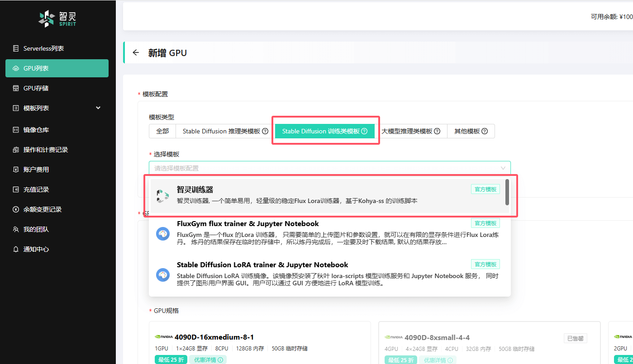Open 操作和计费记录 in sidebar

pos(57,150)
